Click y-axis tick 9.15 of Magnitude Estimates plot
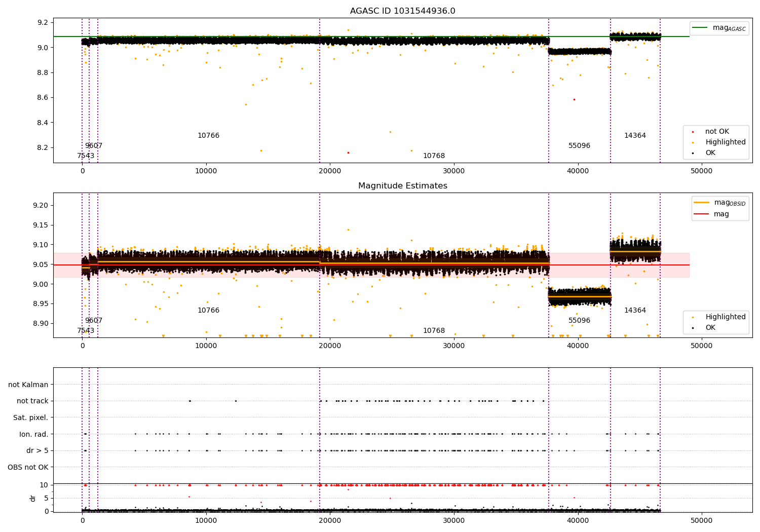This screenshot has width=760, height=532. [x=41, y=225]
